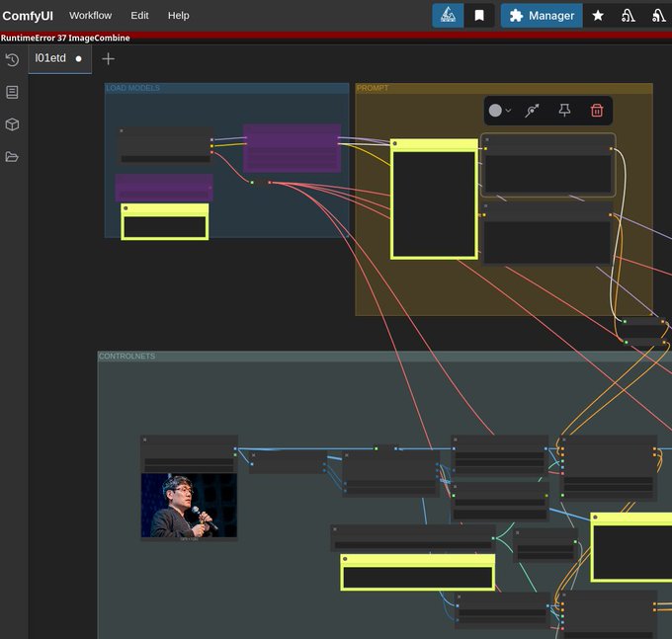Switch to the l01etd workflow tab
Screen dimensions: 672x639
tap(51, 58)
